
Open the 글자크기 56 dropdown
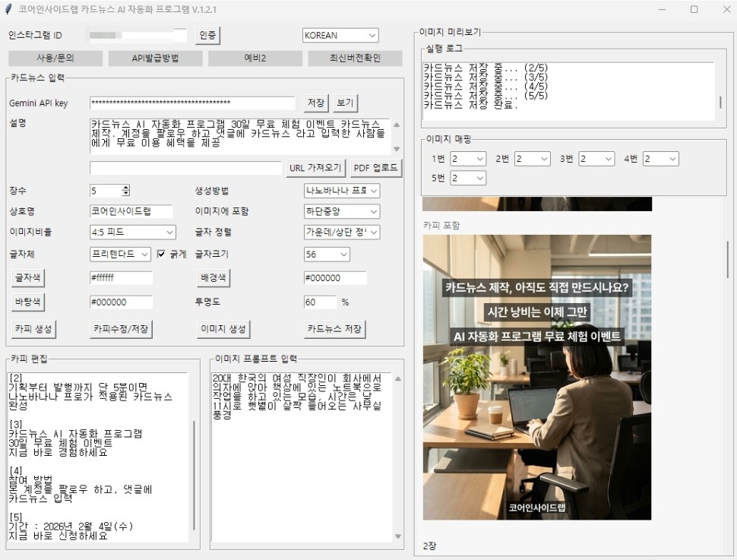(327, 255)
